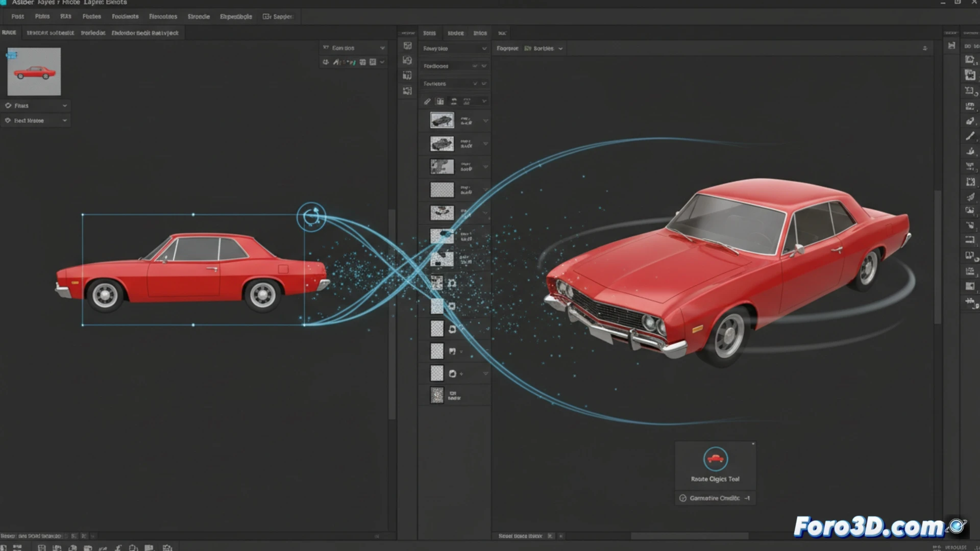The image size is (980, 551).
Task: Open the dropdown under the Sotts tab
Action: pos(454,48)
